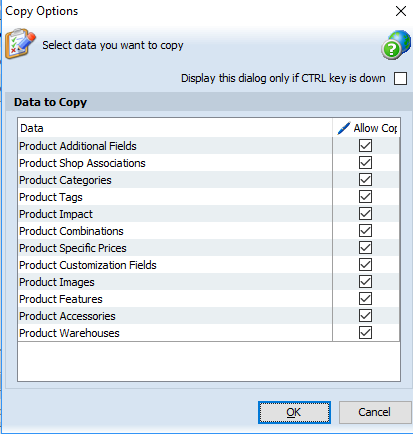Enable Display only if CTRL key down
Screen dimensions: 413x434
pyautogui.click(x=400, y=79)
